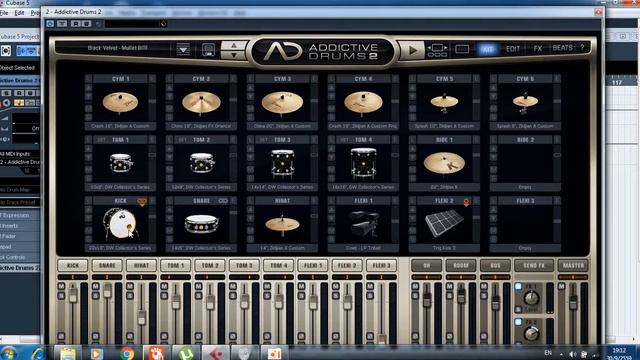
Task: Click the link icon on SNARE slot
Action: [223, 201]
